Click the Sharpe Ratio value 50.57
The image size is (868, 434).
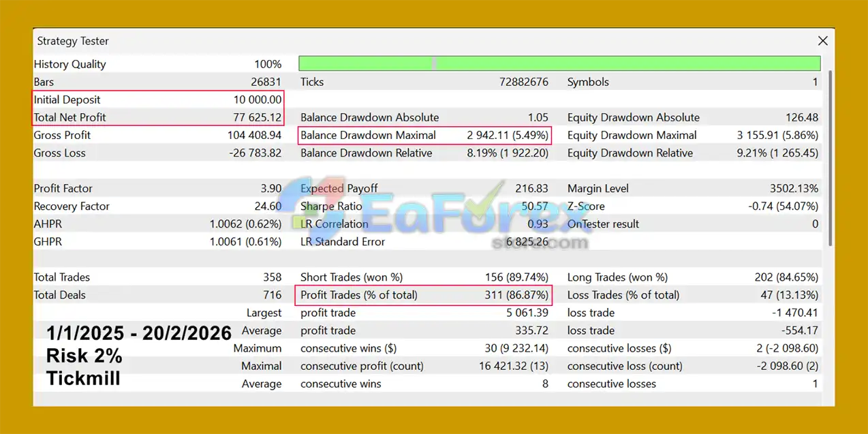coord(533,206)
